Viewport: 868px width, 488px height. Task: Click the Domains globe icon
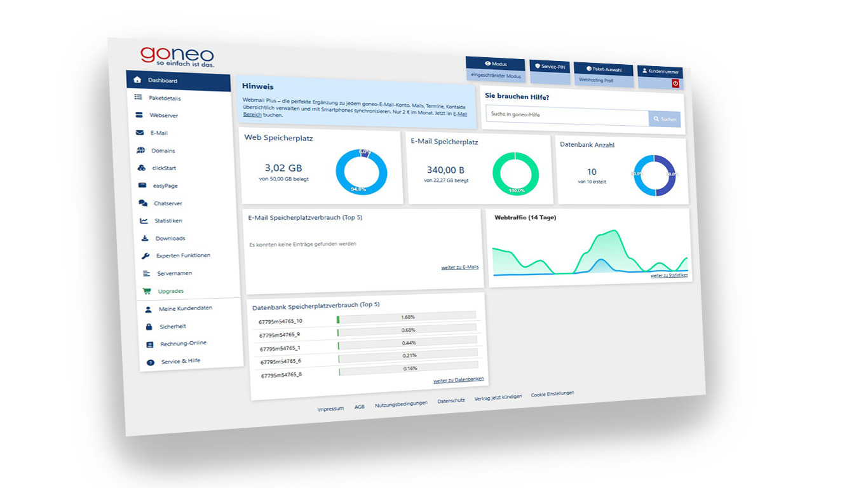click(140, 151)
